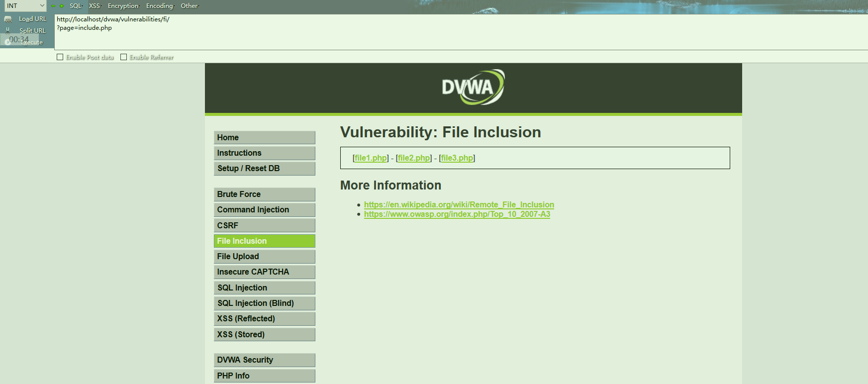Open the Other menu
This screenshot has height=384, width=868.
coord(190,6)
